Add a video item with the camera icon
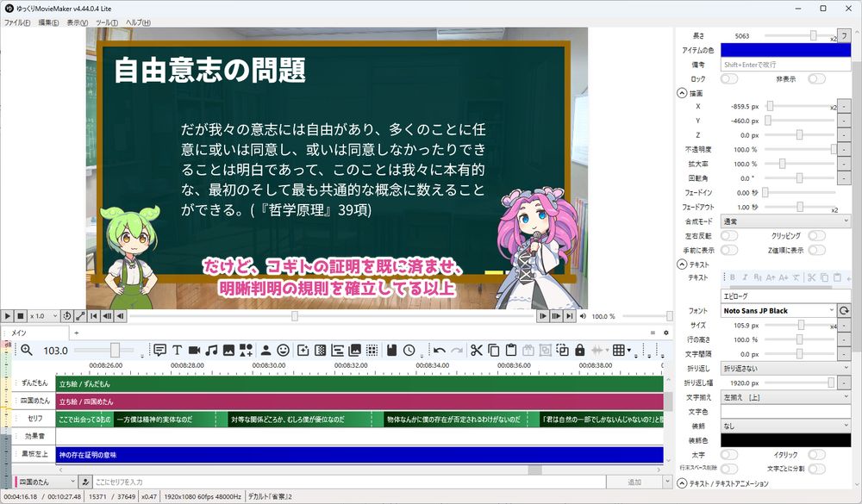Viewport: 862px width, 504px height. click(194, 350)
